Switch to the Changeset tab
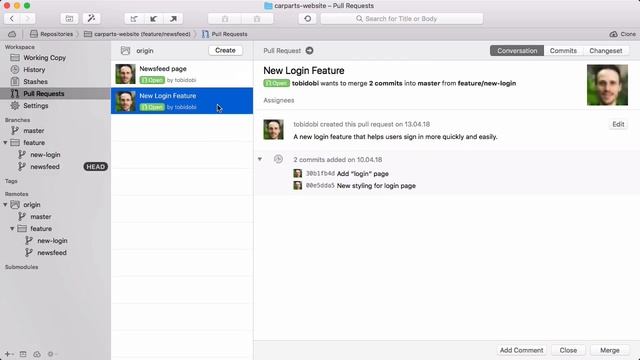The width and height of the screenshot is (640, 360). tap(606, 51)
